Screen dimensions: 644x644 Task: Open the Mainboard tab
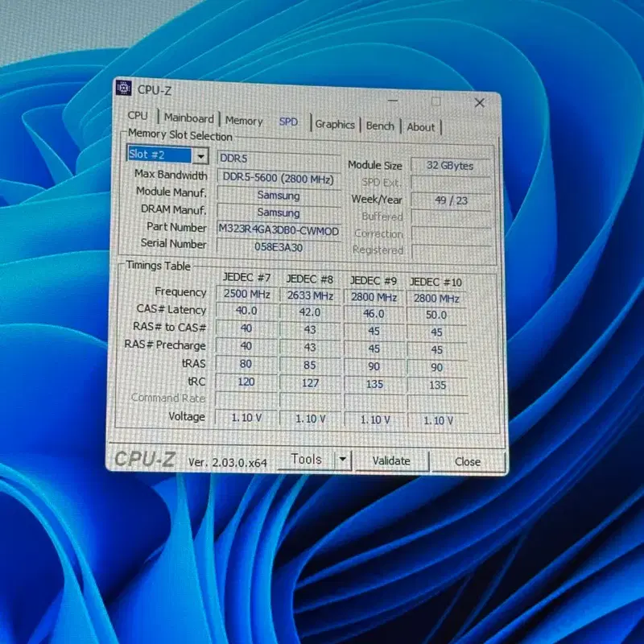pyautogui.click(x=189, y=118)
